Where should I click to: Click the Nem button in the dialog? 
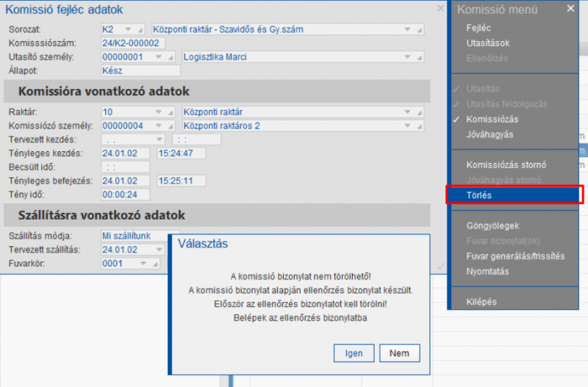click(399, 352)
